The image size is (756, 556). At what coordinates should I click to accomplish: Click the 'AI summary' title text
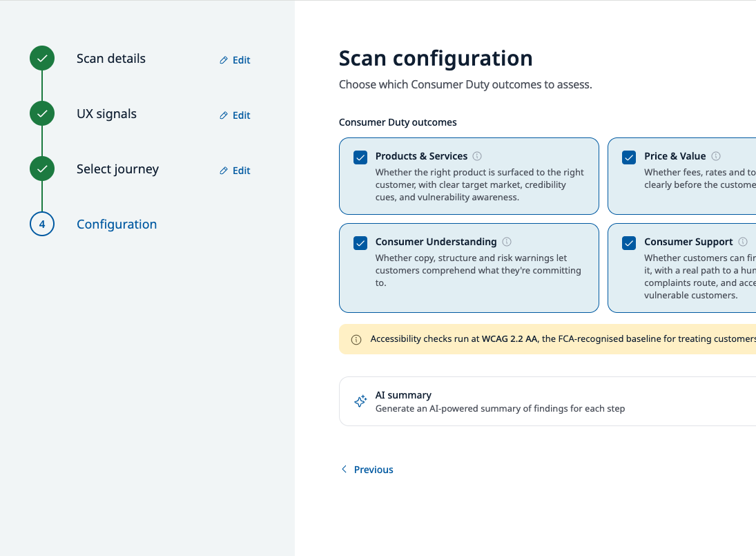point(403,396)
